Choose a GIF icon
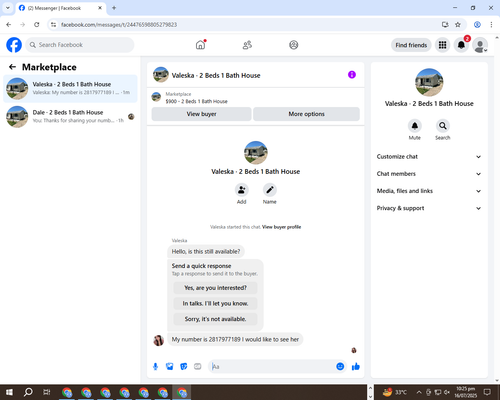 (x=198, y=367)
